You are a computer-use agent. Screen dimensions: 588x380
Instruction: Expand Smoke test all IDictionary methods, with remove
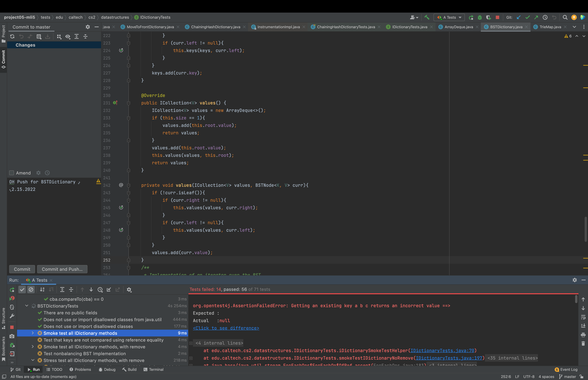(32, 347)
